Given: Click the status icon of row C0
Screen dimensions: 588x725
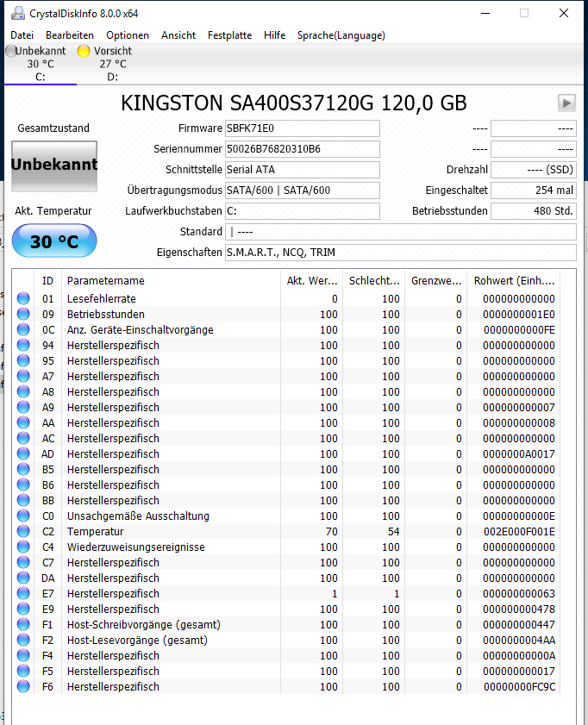Looking at the screenshot, I should click(23, 516).
